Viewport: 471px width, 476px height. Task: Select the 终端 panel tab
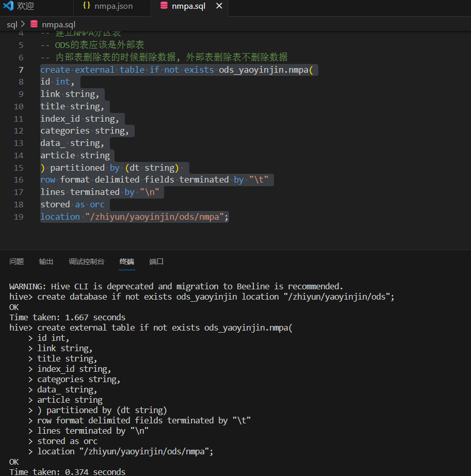point(127,261)
